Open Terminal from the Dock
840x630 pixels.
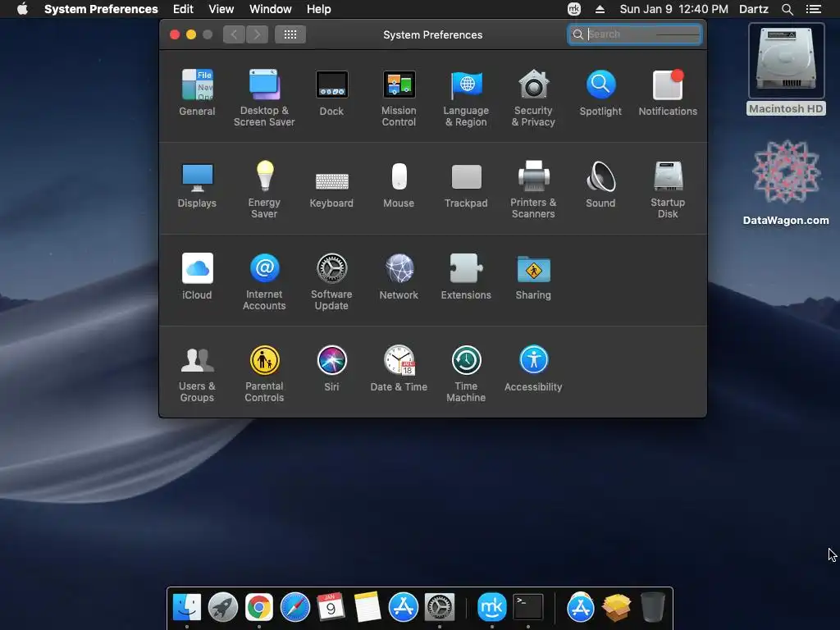coord(528,607)
